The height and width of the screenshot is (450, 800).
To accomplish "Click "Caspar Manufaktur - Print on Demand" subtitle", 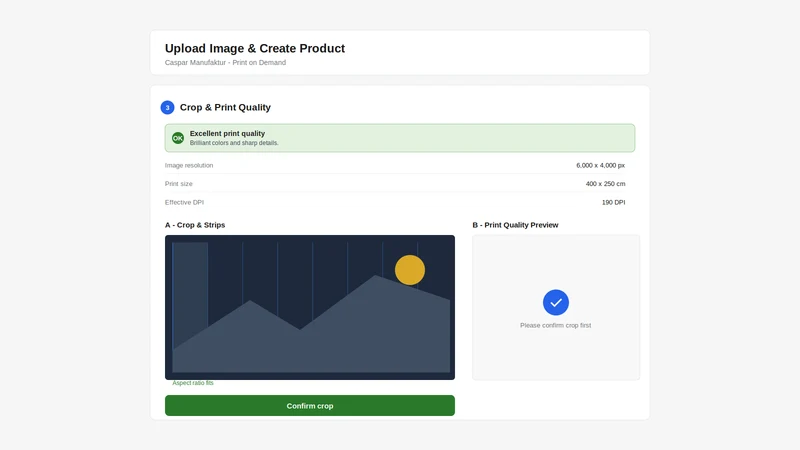I will (225, 63).
